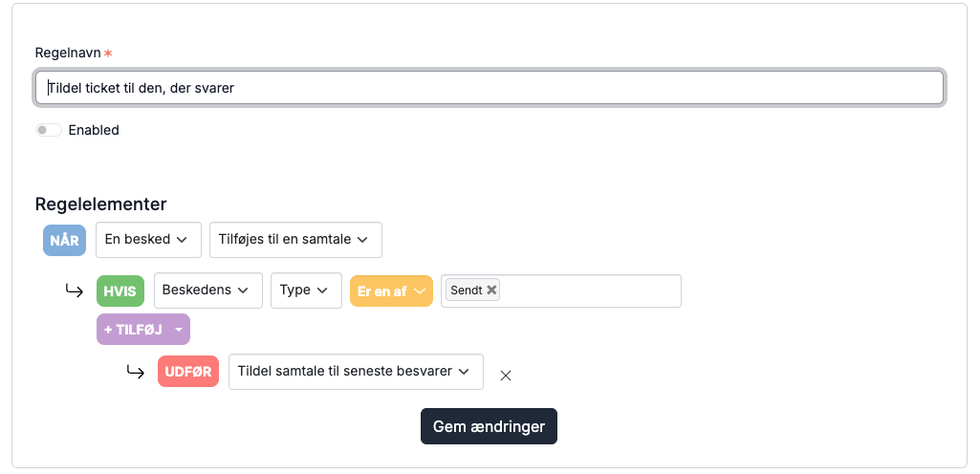Viewport: 980px width, 474px height.
Task: Delete the UDFØR action with the X icon
Action: coord(506,376)
